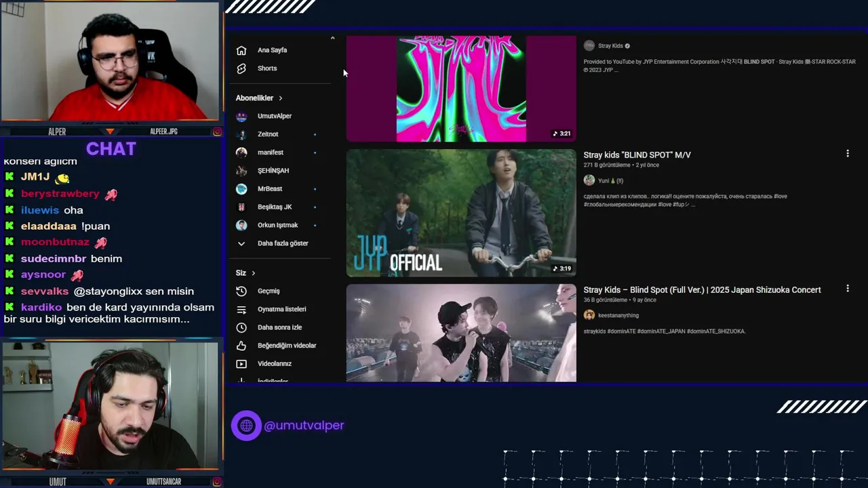The image size is (868, 488).
Task: Click chat username aysnoor
Action: click(43, 274)
